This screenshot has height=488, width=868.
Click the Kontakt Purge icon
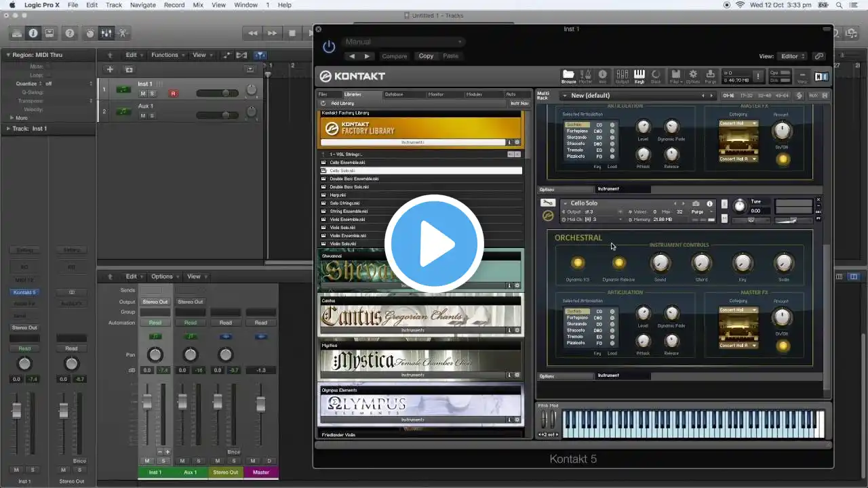[710, 76]
